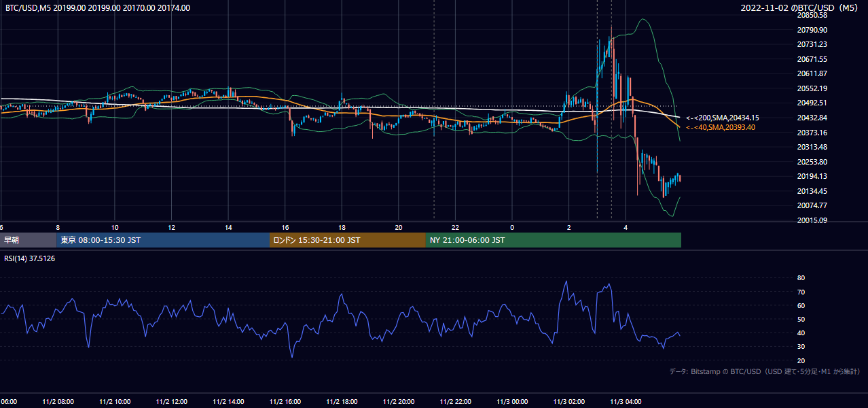Click the BTC/USD,M5 OHLC header text
The height and width of the screenshot is (408, 868).
click(x=98, y=8)
